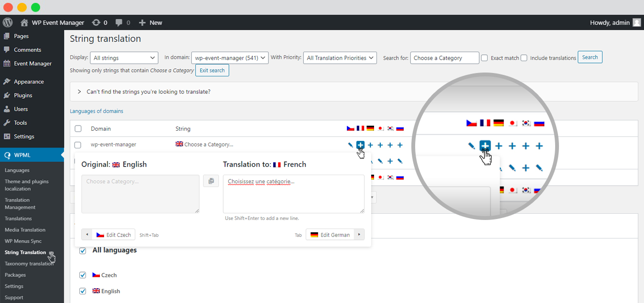Click the Tools wrench icon
The height and width of the screenshot is (303, 644).
coord(7,123)
